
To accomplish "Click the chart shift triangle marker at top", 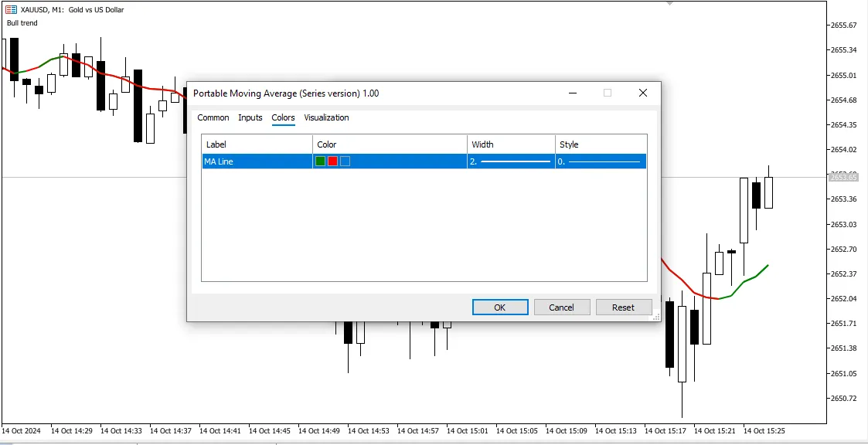I will [669, 3].
